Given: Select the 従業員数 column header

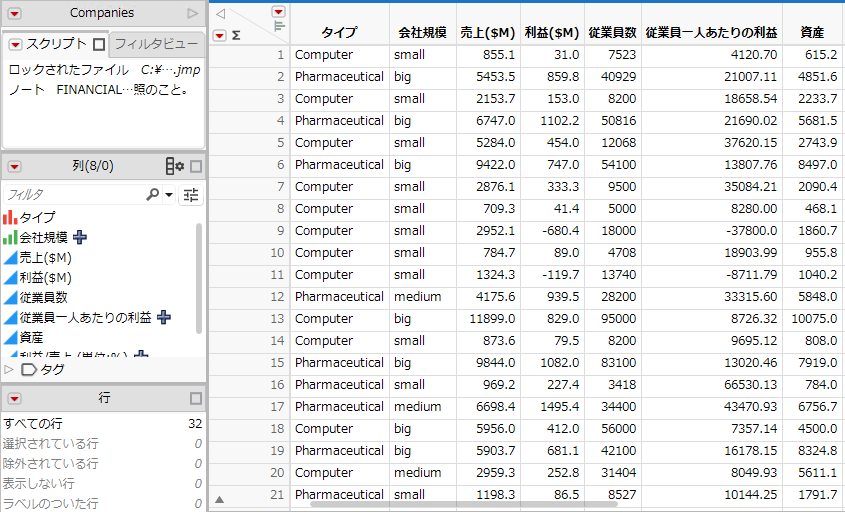Looking at the screenshot, I should [613, 33].
